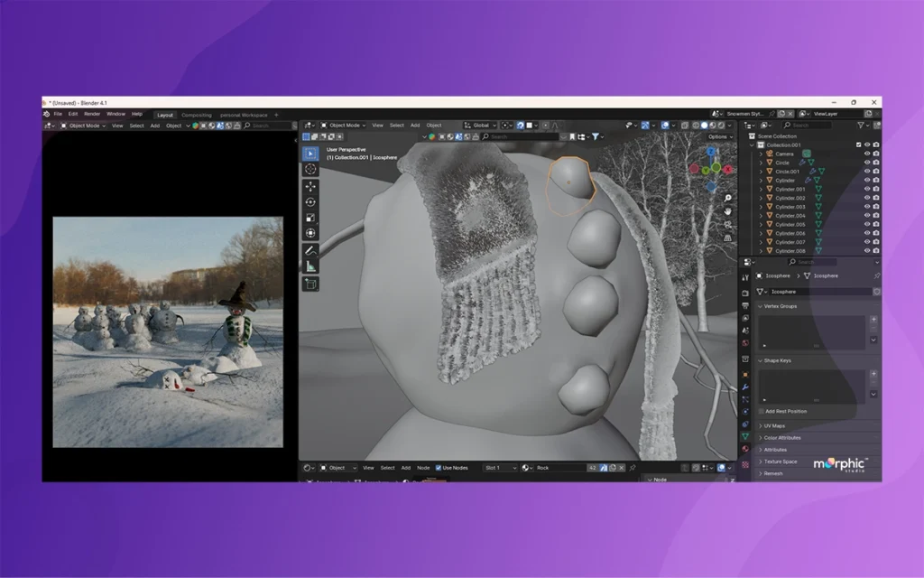Open the Edit menu
This screenshot has height=578, width=924.
[72, 114]
